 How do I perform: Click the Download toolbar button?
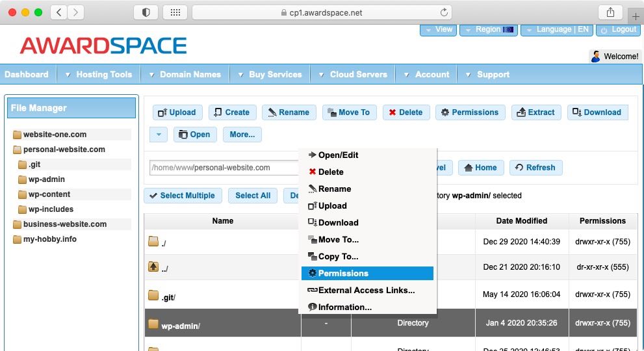pos(598,112)
